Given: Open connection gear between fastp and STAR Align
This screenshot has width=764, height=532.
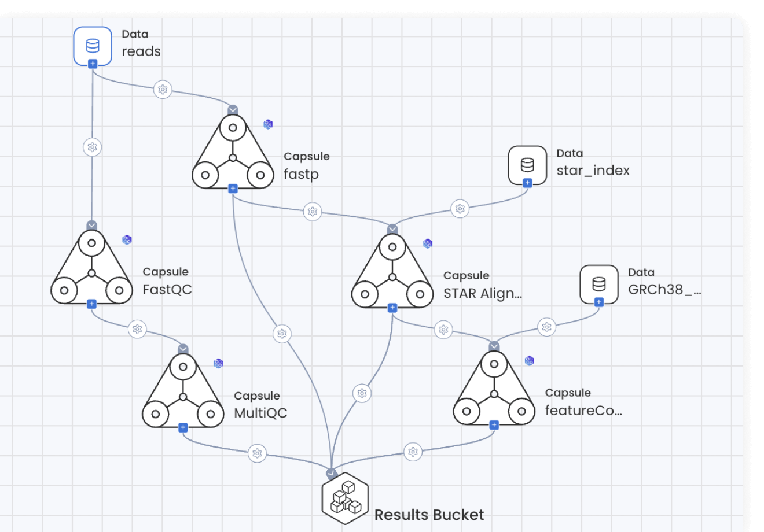Looking at the screenshot, I should pos(313,212).
